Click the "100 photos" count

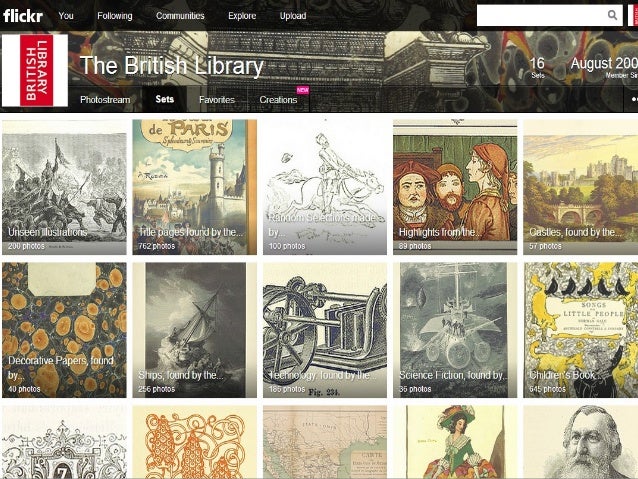pos(286,246)
